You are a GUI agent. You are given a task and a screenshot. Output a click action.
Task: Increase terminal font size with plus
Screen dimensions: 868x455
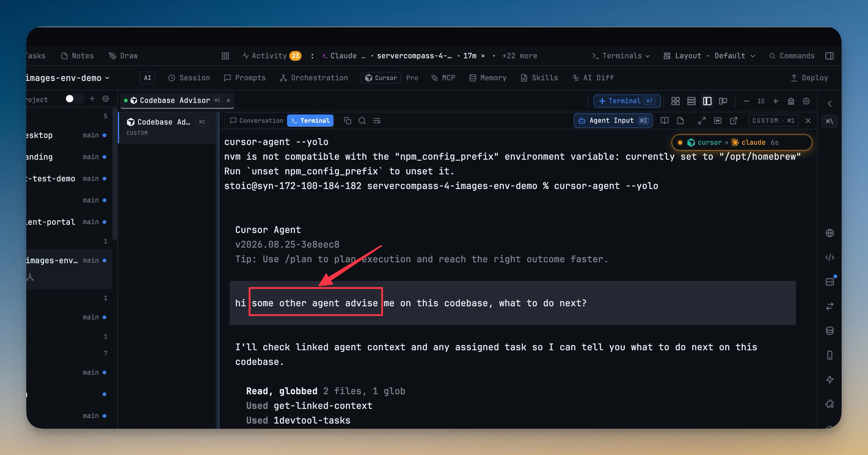coord(775,101)
